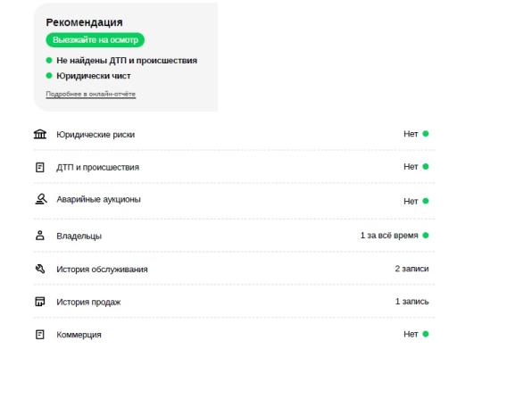
Task: Select the ДТП и происшествия row label
Action: tap(97, 167)
